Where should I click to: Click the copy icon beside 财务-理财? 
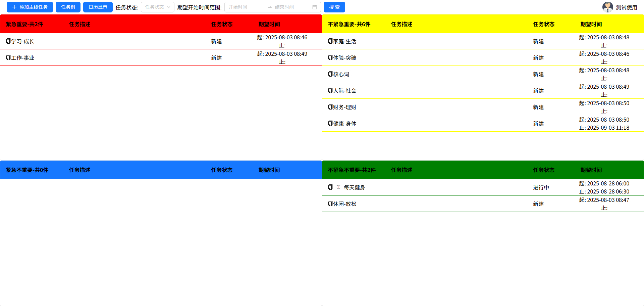[330, 107]
